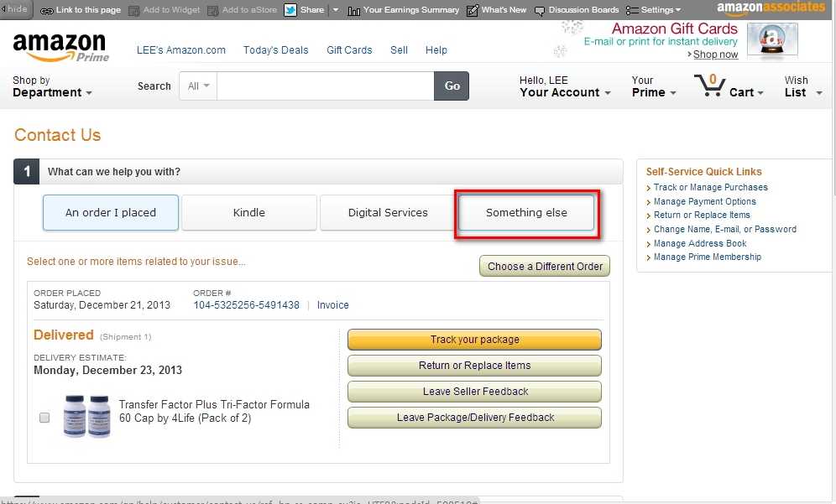Click the Add to Widget icon
This screenshot has width=836, height=504.
pos(134,11)
